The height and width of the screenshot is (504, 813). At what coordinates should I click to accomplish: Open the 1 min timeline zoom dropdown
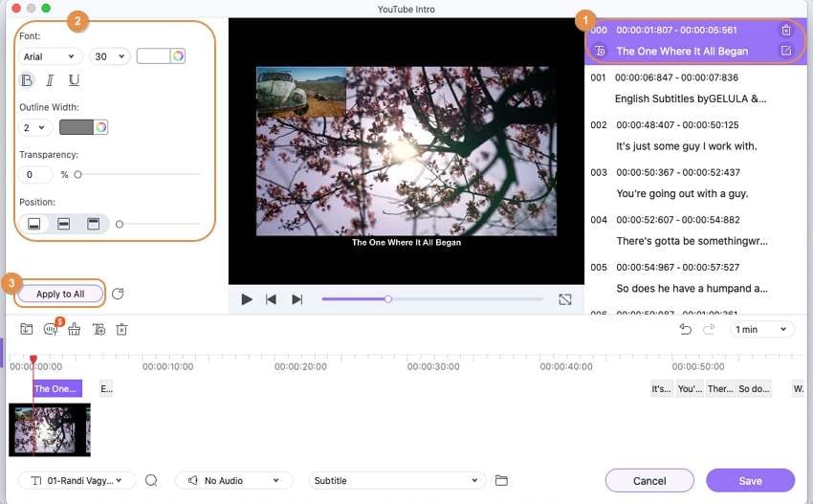[x=761, y=329]
